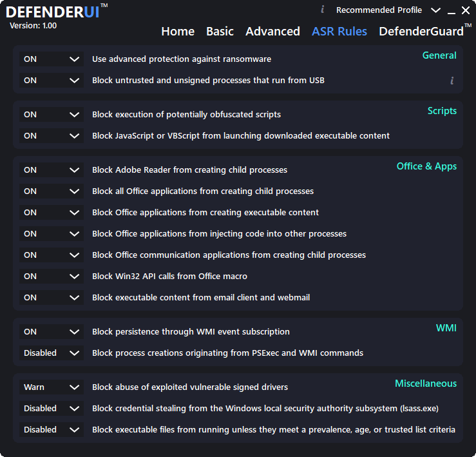Click the info icon beside Recommended Profile
The width and height of the screenshot is (476, 457).
(x=323, y=10)
